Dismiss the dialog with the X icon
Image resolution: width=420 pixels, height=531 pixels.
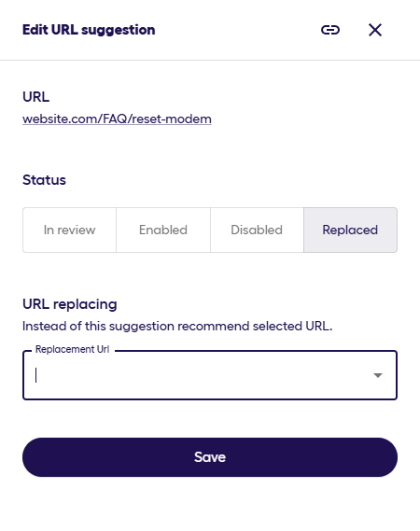375,30
